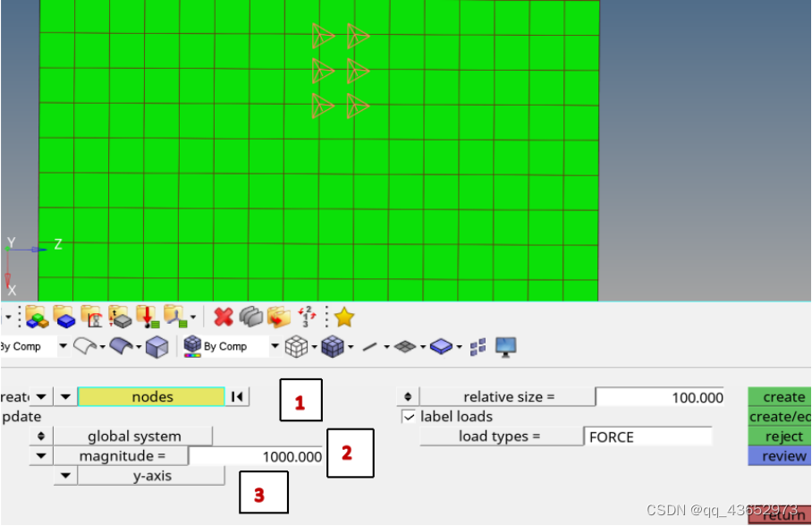Image resolution: width=812 pixels, height=526 pixels.
Task: Expand the y-axis direction dropdown arrow
Action: coord(65,476)
